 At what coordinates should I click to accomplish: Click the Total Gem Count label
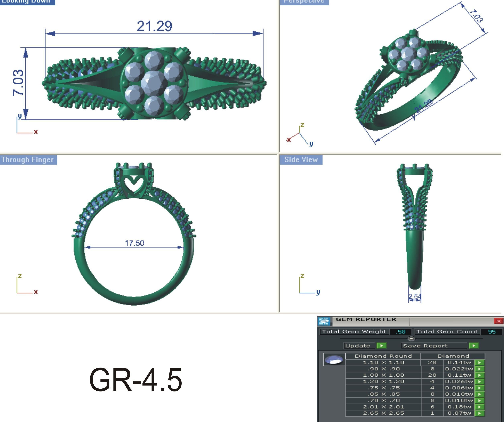pos(447,332)
